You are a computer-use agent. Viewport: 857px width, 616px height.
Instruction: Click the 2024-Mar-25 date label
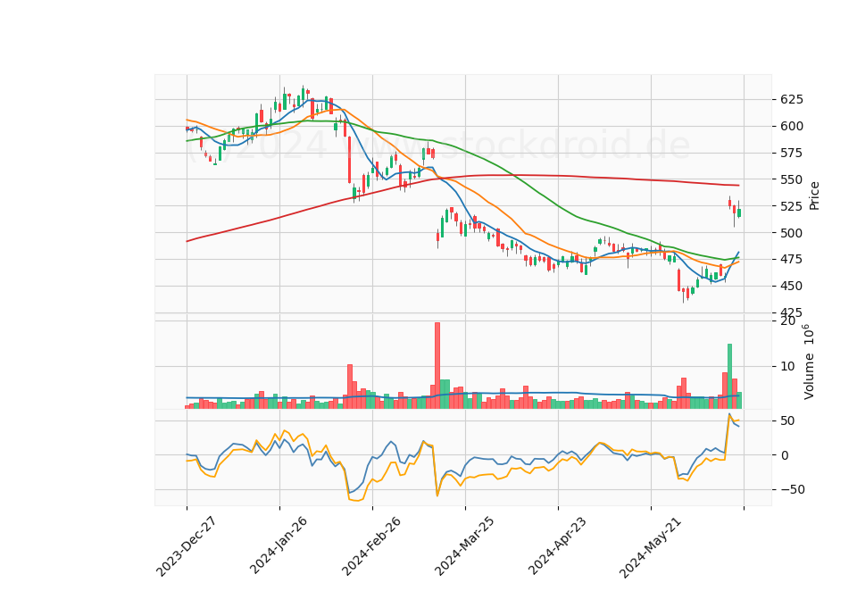point(464,546)
